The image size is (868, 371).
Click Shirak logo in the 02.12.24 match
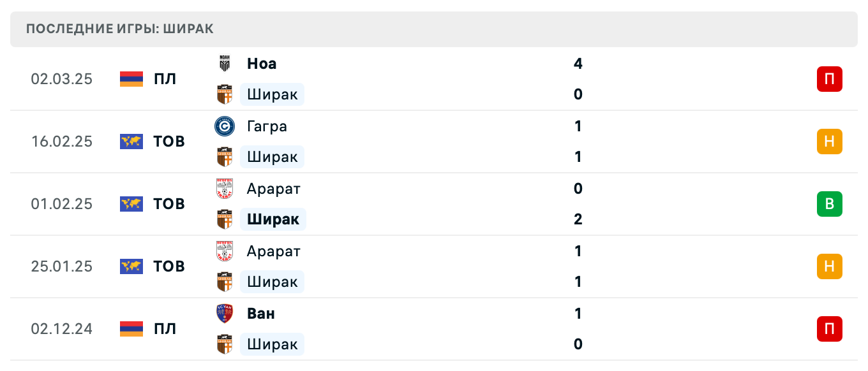tap(224, 344)
